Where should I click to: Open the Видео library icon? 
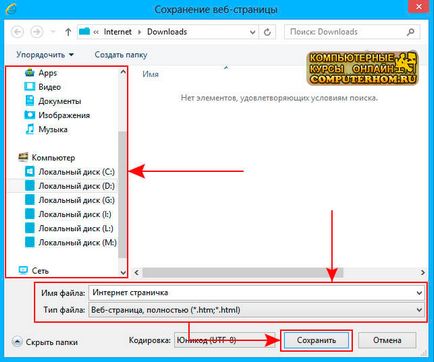[30, 87]
